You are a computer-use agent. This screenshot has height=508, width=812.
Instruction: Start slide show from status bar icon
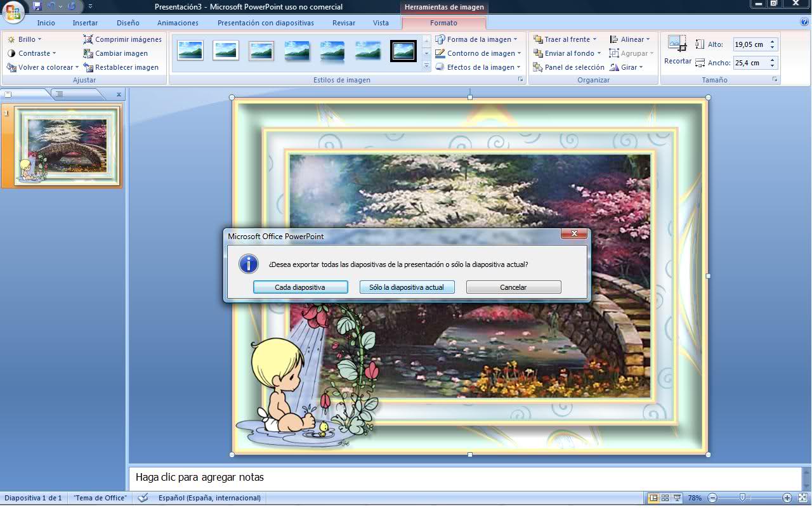pos(678,498)
